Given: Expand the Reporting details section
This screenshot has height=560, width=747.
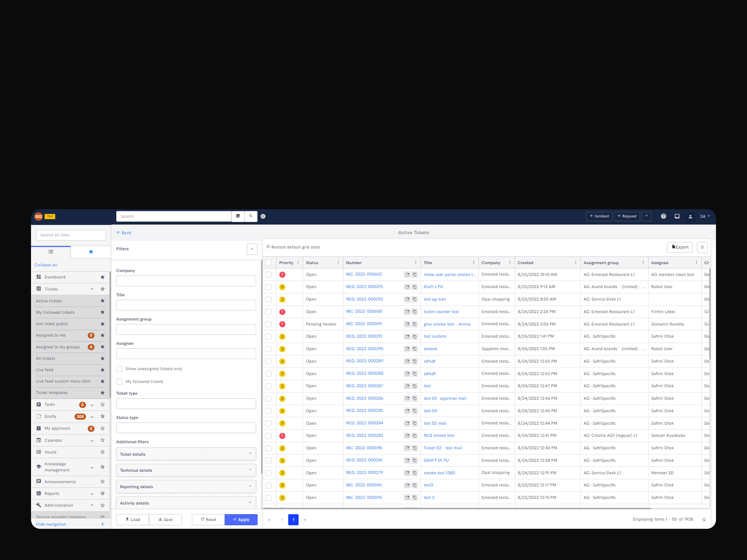Looking at the screenshot, I should 186,487.
